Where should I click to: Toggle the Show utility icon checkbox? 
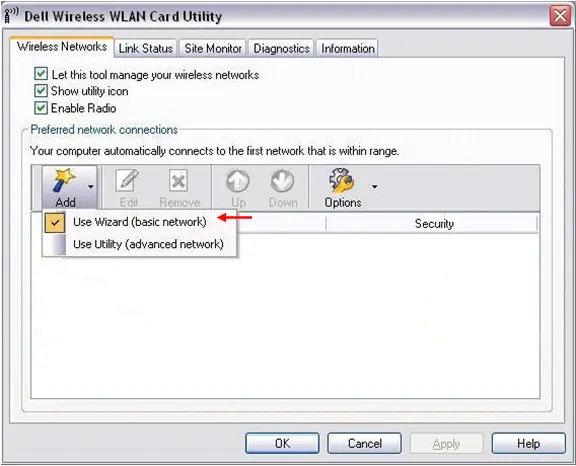click(x=41, y=91)
